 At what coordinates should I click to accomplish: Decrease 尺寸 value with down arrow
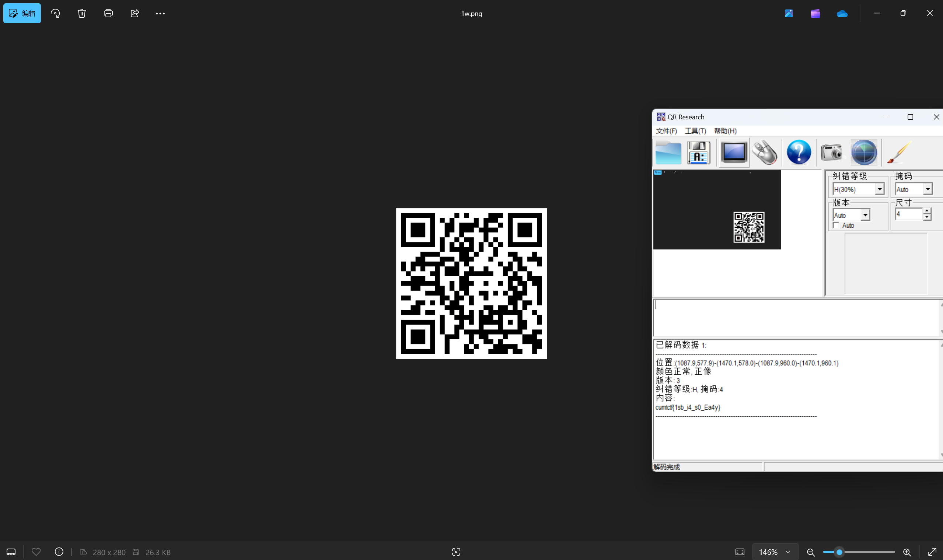927,217
